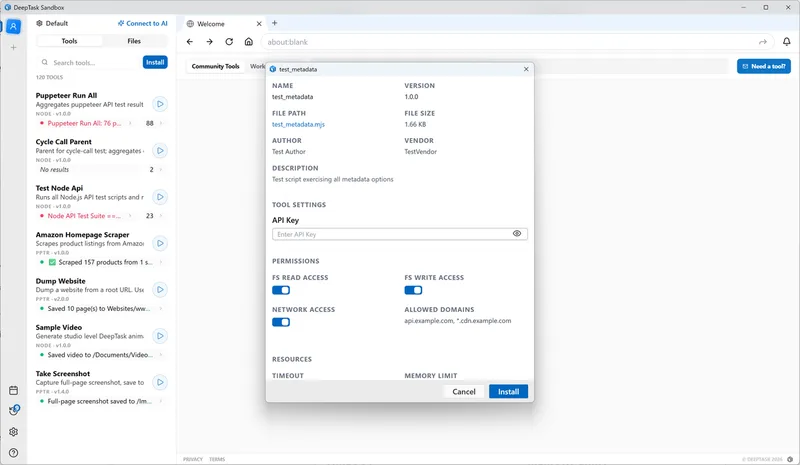The height and width of the screenshot is (465, 800).
Task: Open settings from the sidebar gear
Action: pyautogui.click(x=14, y=432)
